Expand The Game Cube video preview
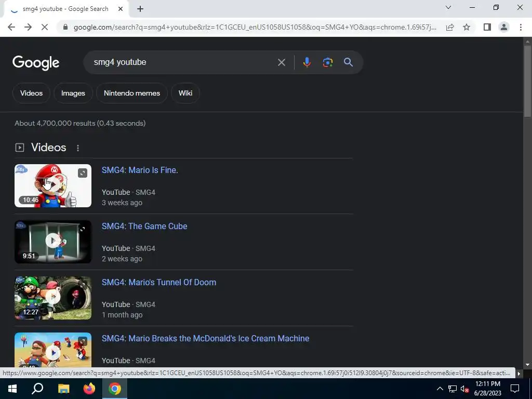Viewport: 532px width, 399px height. (x=83, y=229)
